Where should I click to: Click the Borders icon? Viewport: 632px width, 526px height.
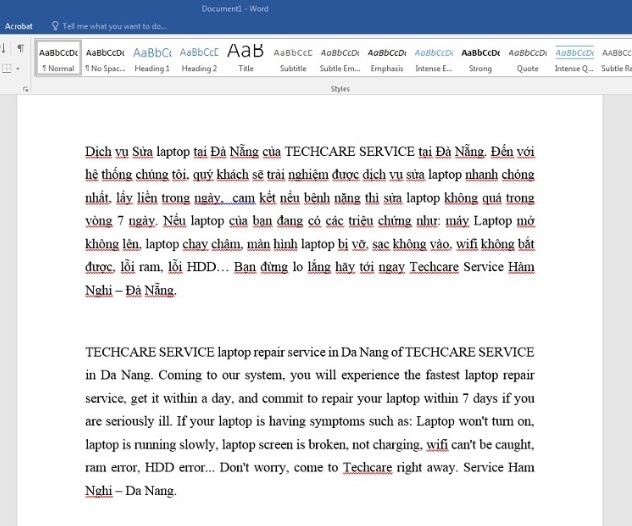(x=6, y=69)
